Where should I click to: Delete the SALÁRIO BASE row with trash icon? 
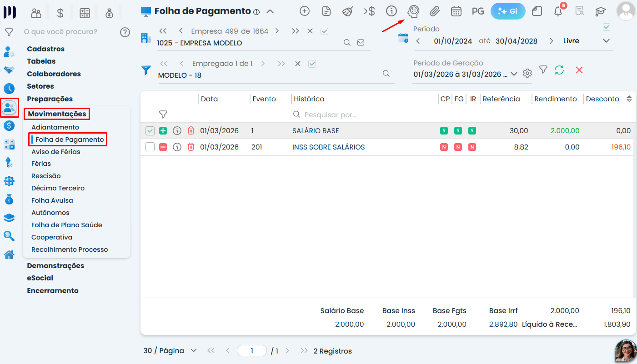(191, 131)
